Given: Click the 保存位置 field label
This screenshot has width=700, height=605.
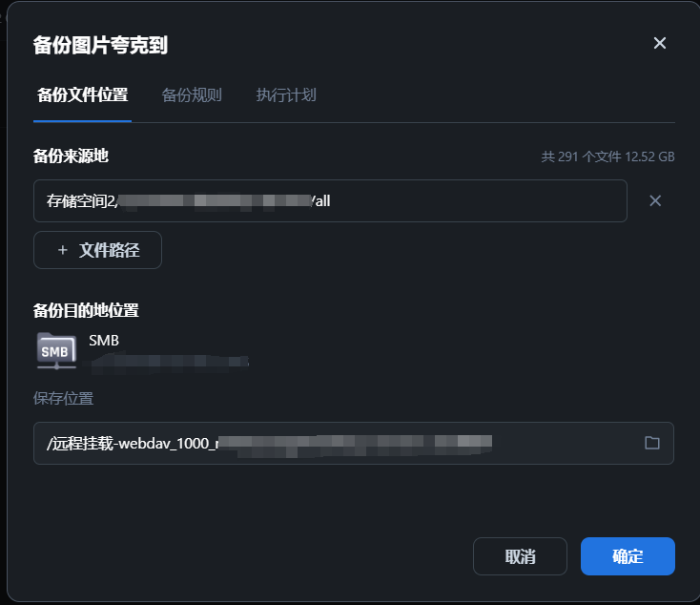Looking at the screenshot, I should tap(63, 398).
